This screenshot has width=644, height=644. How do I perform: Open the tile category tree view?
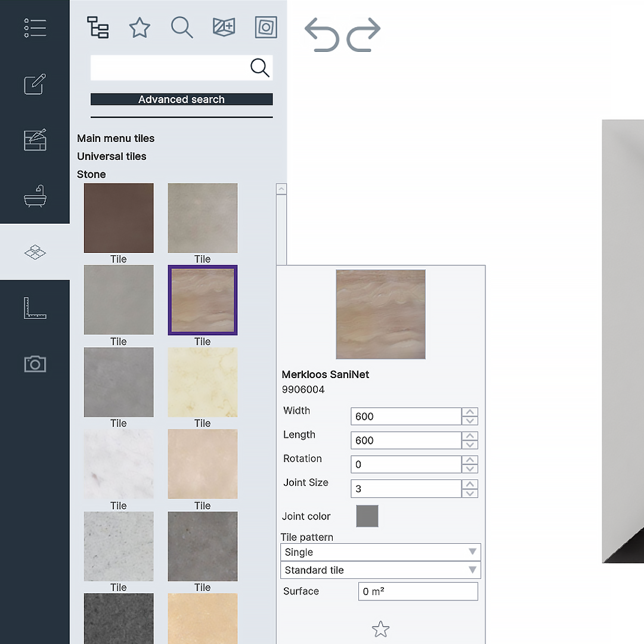(x=97, y=27)
